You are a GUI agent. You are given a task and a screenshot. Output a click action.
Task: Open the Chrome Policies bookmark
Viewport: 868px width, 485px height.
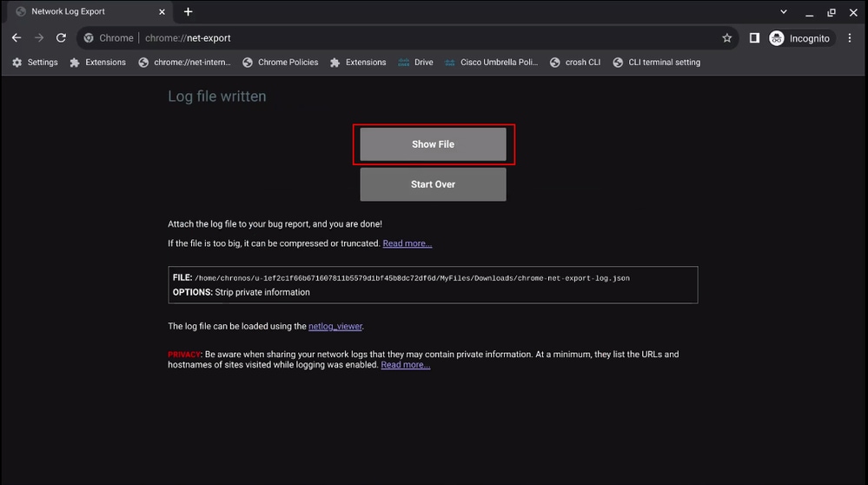[281, 62]
